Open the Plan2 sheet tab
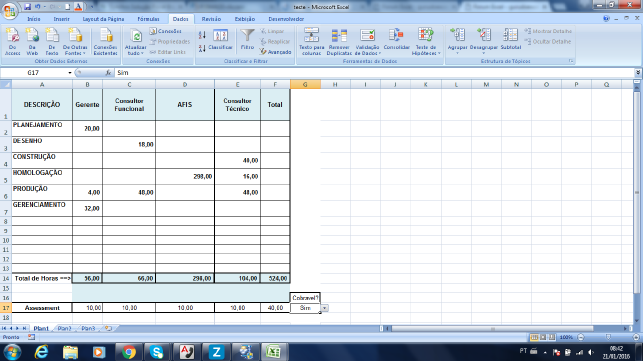 point(64,328)
